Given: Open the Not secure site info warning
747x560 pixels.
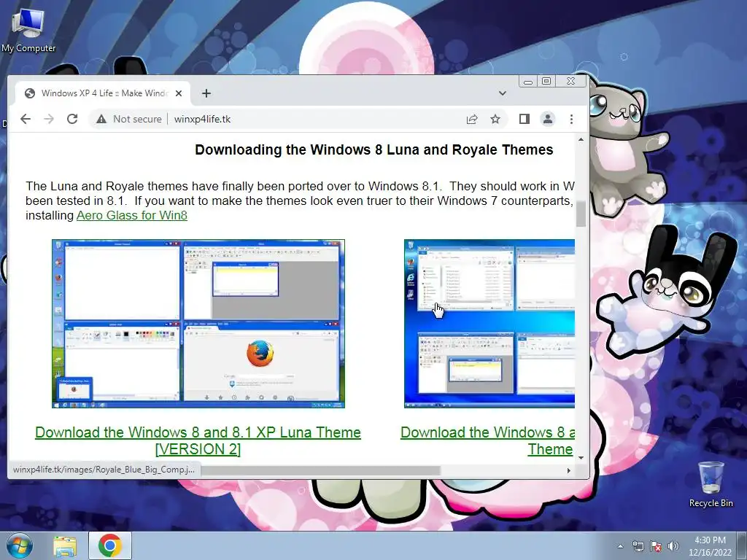Looking at the screenshot, I should click(129, 119).
